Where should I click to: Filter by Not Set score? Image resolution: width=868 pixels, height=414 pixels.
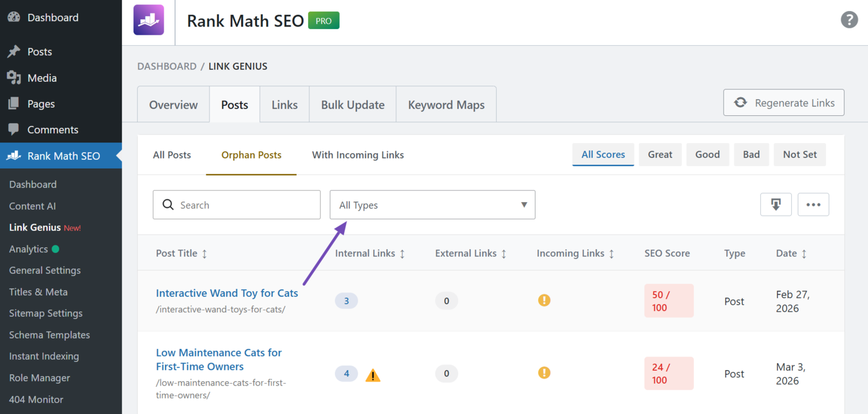pos(800,154)
